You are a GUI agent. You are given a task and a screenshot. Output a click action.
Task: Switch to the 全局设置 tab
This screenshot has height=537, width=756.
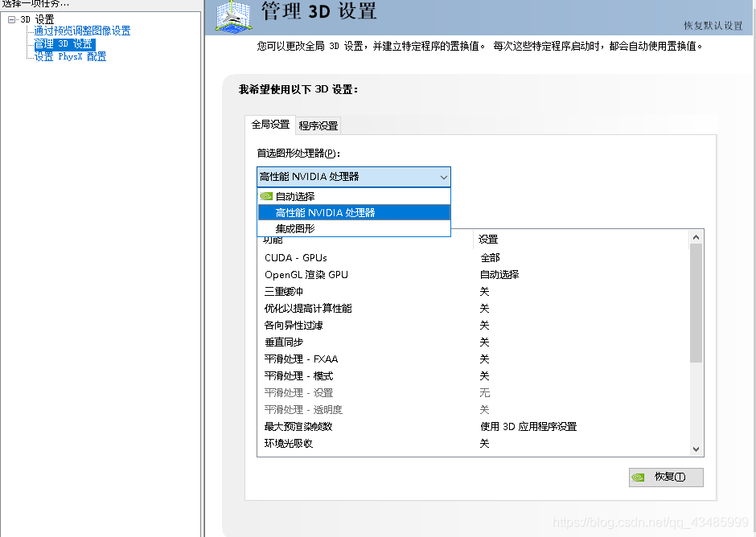(x=270, y=125)
